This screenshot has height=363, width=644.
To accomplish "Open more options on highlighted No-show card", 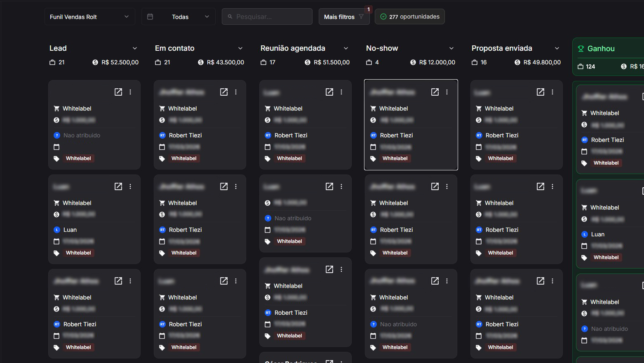I will pyautogui.click(x=447, y=92).
